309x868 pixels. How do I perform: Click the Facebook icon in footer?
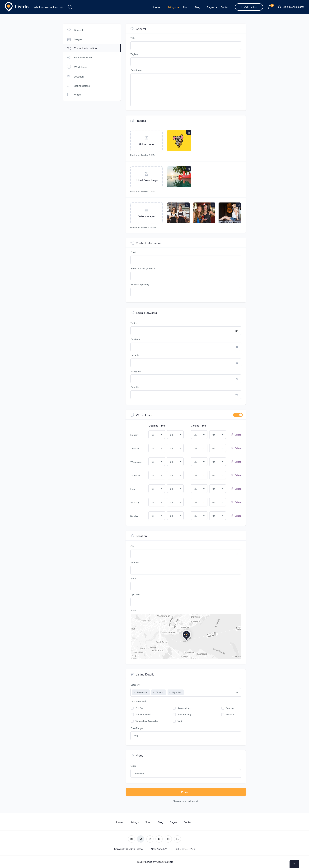[x=131, y=839]
